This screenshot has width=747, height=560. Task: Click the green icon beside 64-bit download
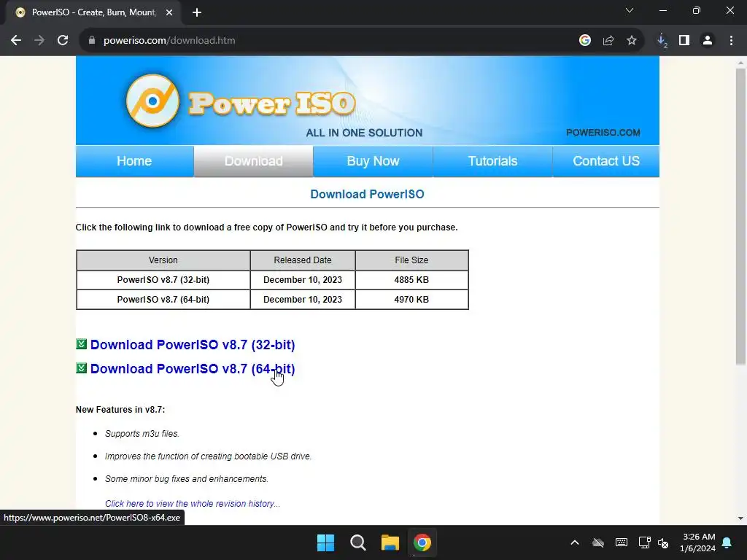82,368
